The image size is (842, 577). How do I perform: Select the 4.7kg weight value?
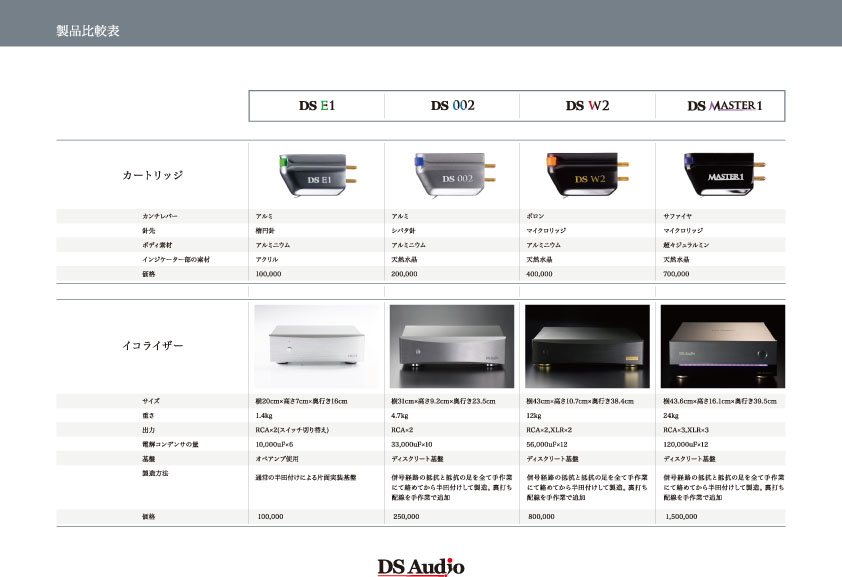[x=400, y=416]
